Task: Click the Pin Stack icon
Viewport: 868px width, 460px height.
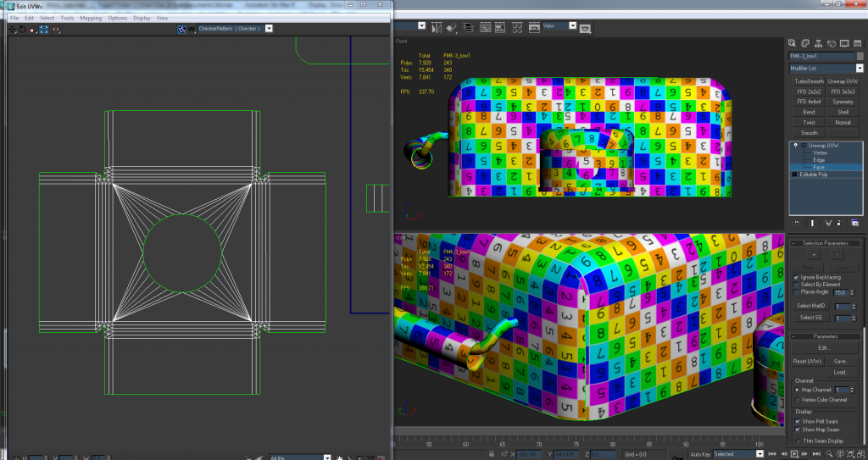Action: 795,223
